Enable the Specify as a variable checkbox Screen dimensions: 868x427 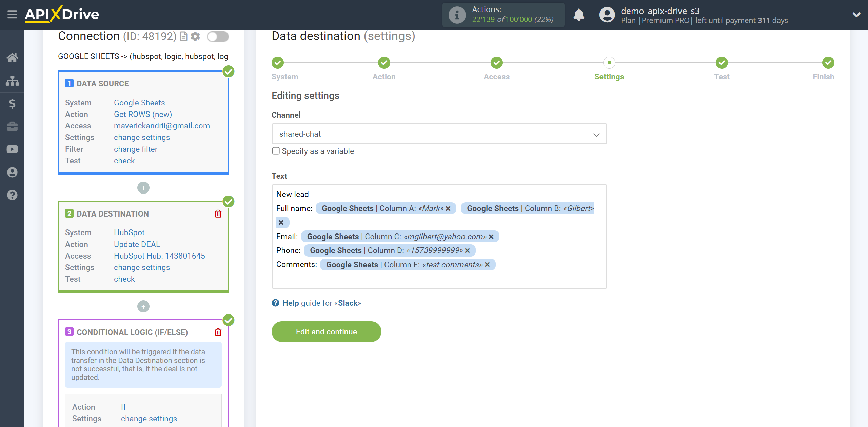click(276, 151)
